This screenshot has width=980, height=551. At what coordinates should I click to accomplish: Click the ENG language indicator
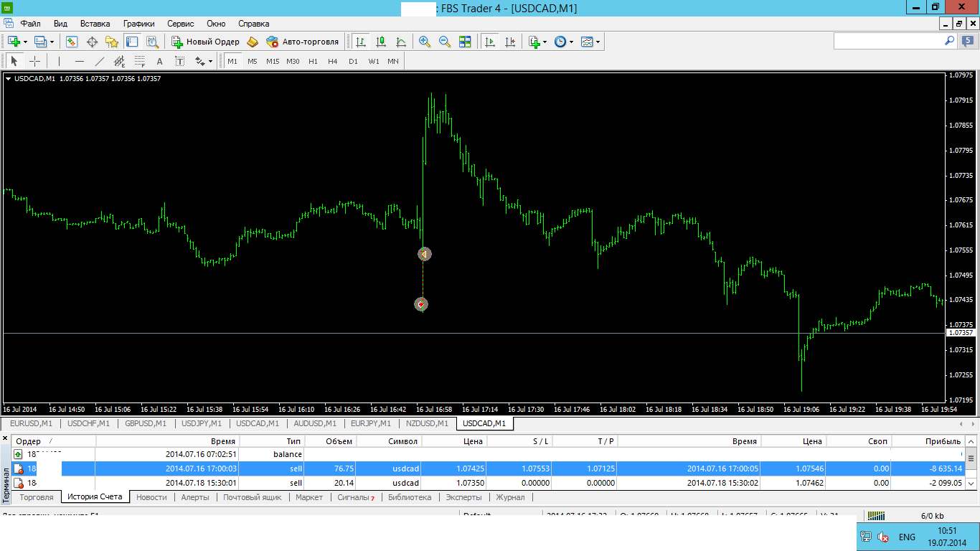[907, 537]
